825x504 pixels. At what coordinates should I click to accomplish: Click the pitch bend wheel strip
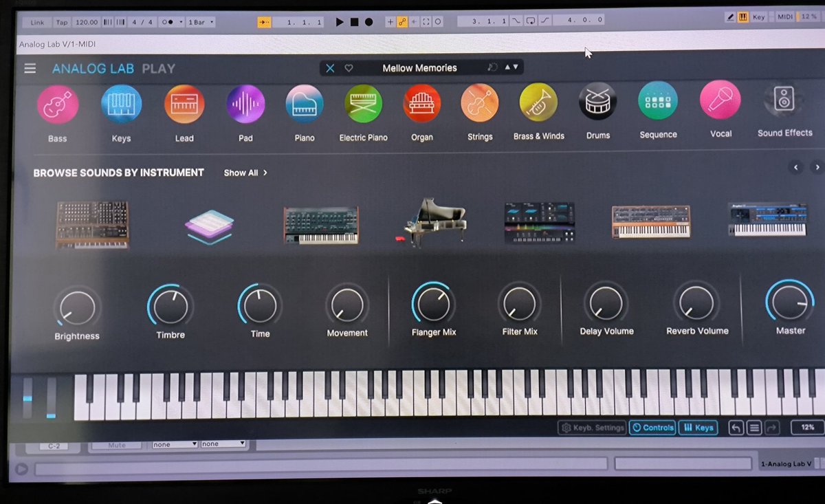[27, 397]
